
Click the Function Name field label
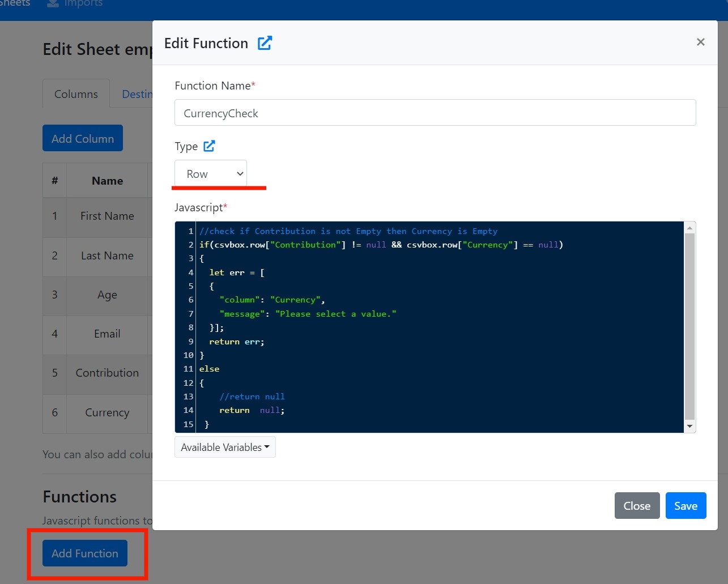point(215,86)
